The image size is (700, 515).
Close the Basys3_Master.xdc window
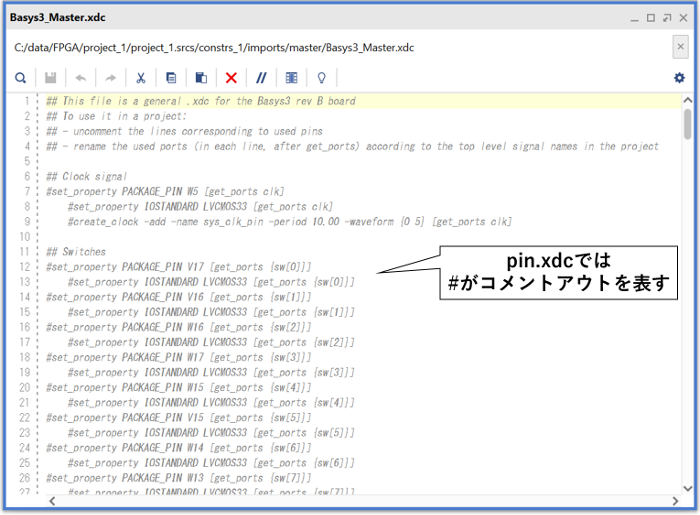click(683, 18)
